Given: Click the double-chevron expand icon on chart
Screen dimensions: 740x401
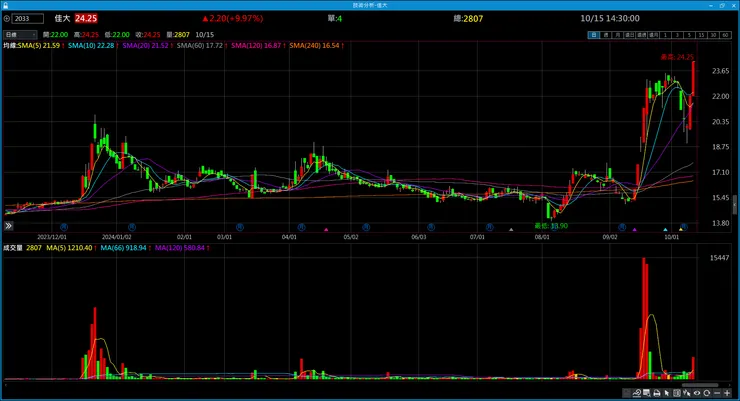Looking at the screenshot, I should click(8, 226).
